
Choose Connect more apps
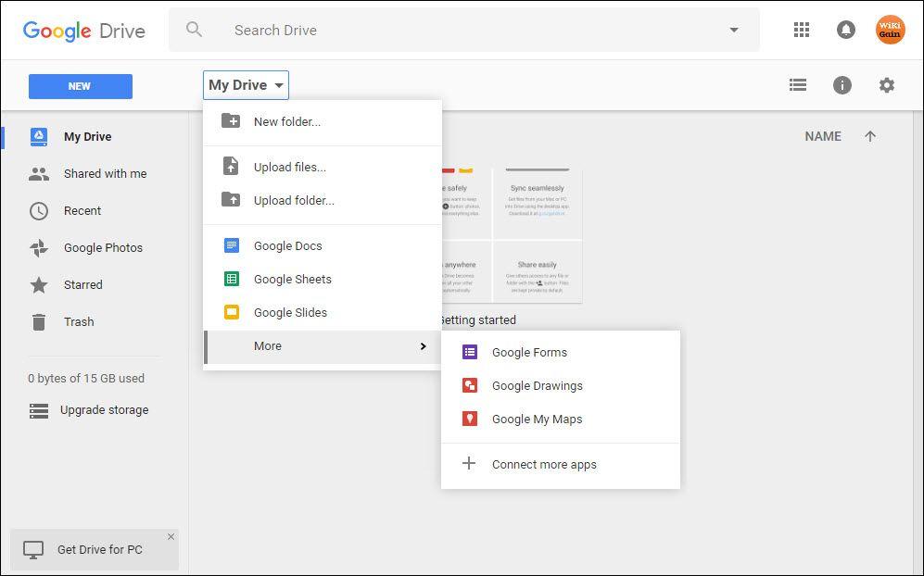click(561, 465)
